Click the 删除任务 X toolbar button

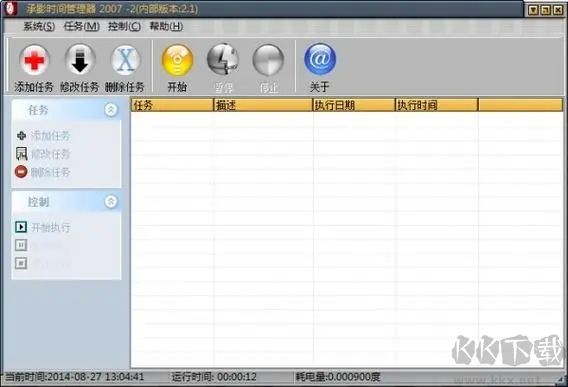click(x=125, y=68)
